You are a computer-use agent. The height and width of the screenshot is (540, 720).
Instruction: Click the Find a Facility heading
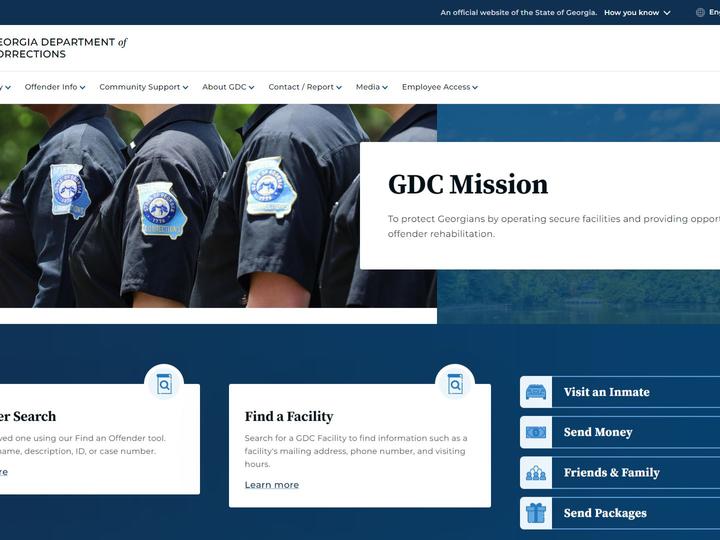click(289, 416)
